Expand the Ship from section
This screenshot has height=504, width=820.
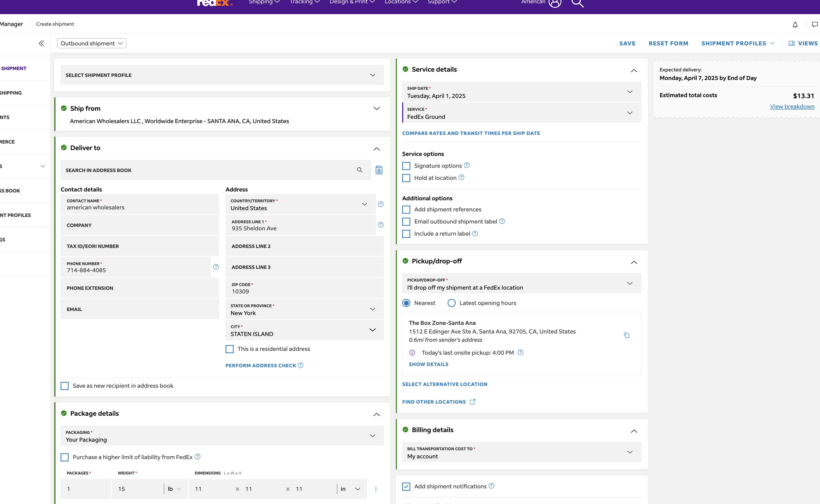click(x=376, y=108)
